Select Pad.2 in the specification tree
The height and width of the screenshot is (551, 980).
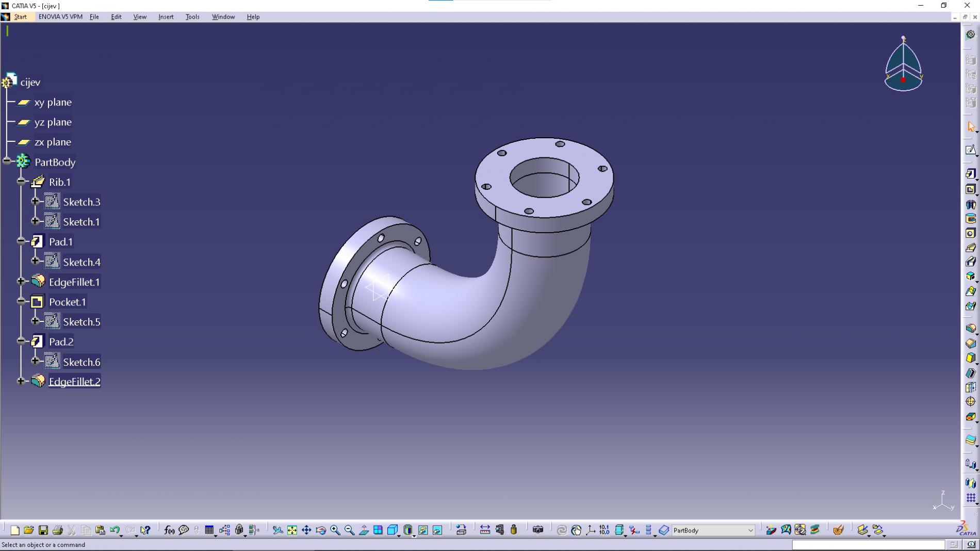pyautogui.click(x=61, y=342)
